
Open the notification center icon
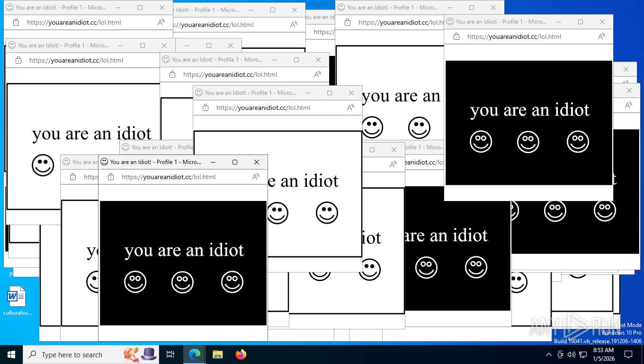[x=628, y=355]
